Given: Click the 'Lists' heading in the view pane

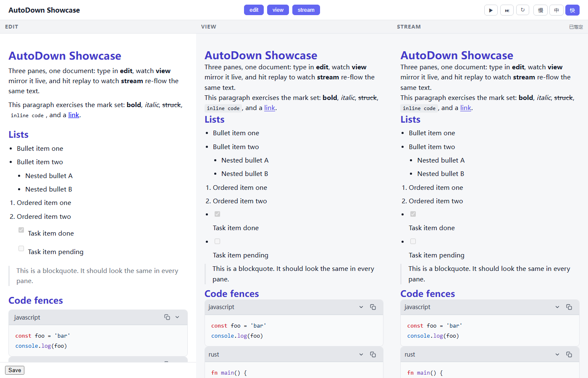Looking at the screenshot, I should [x=215, y=120].
